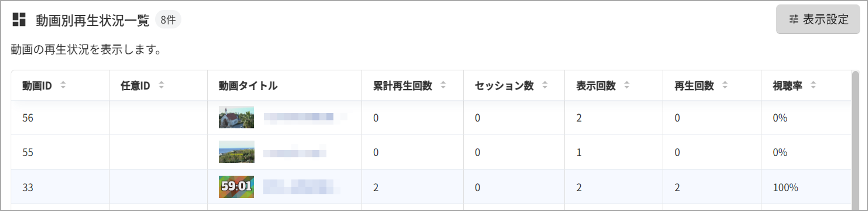Open the church thumbnail for video 56
The width and height of the screenshot is (868, 211).
coord(236,117)
